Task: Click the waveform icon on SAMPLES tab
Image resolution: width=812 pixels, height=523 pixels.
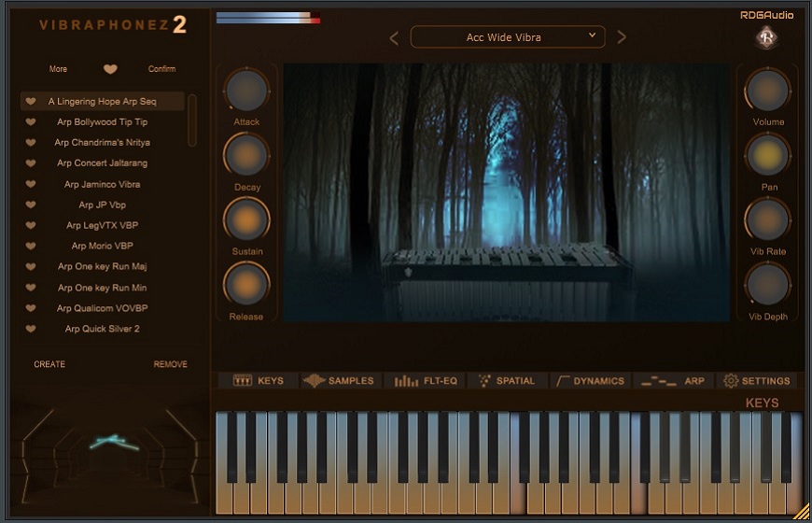Action: (314, 381)
